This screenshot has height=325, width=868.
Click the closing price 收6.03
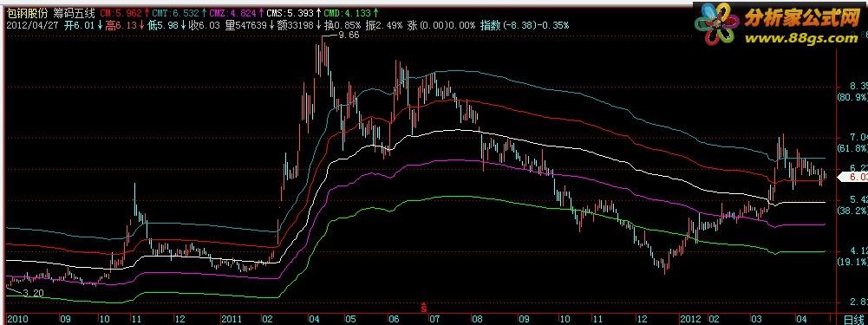tap(205, 25)
